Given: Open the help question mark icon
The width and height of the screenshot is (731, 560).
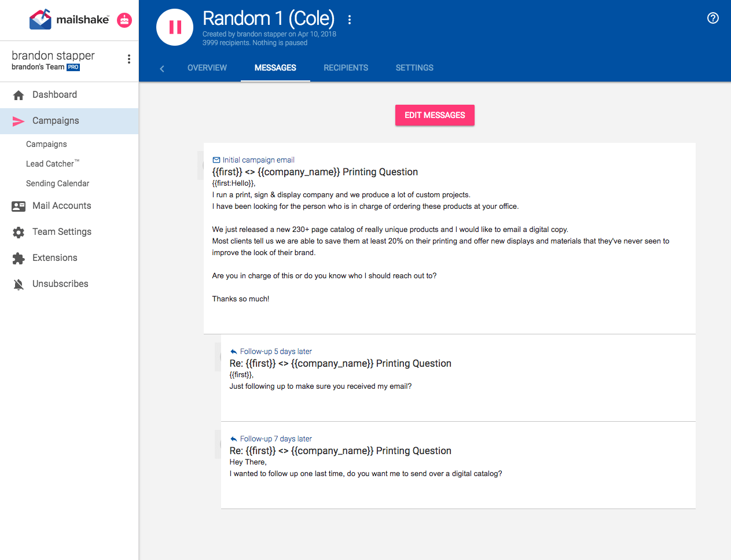Looking at the screenshot, I should tap(713, 18).
